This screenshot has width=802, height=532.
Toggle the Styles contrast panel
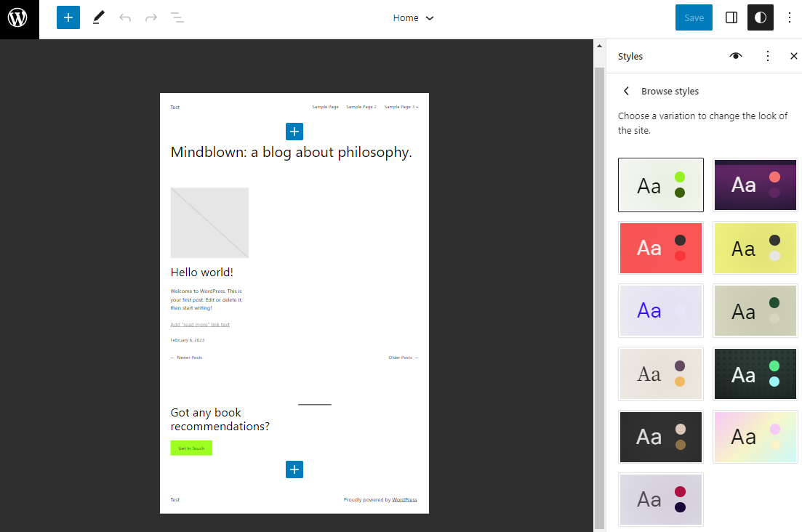[x=760, y=17]
